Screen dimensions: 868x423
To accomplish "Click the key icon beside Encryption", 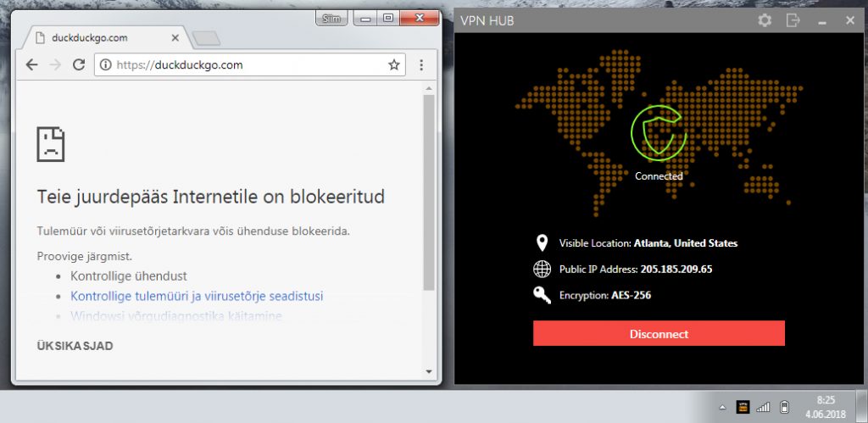I will (x=542, y=295).
